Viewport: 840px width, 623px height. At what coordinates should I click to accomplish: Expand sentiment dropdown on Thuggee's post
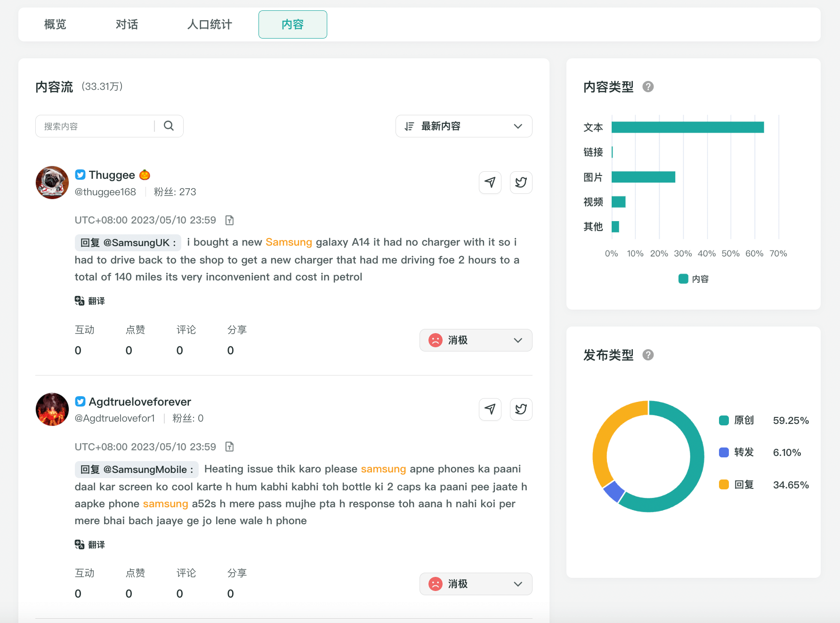476,340
